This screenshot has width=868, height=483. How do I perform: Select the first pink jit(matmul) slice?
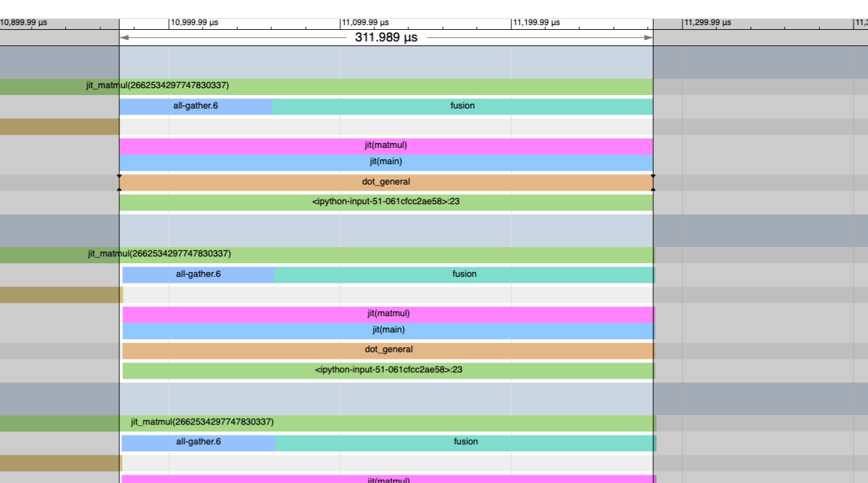(x=386, y=145)
